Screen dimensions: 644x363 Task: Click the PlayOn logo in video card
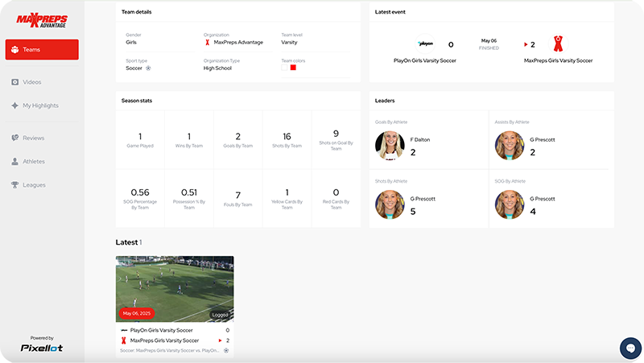click(124, 330)
